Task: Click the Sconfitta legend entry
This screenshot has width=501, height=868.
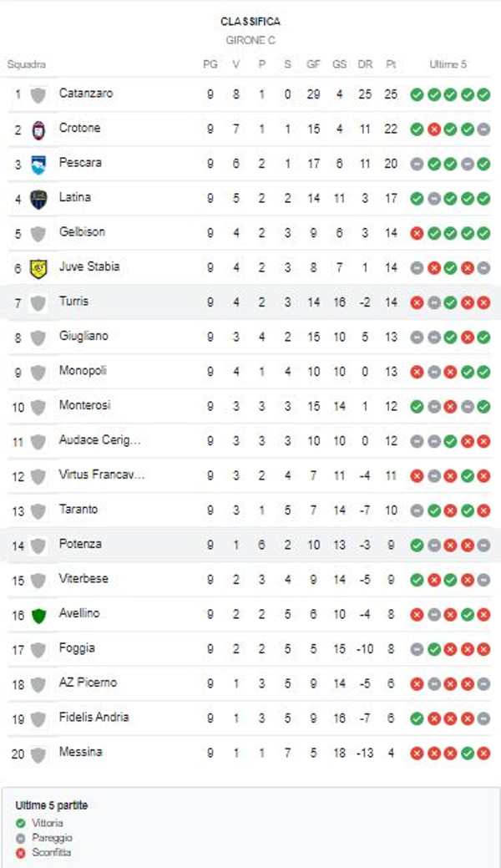Action: [53, 852]
